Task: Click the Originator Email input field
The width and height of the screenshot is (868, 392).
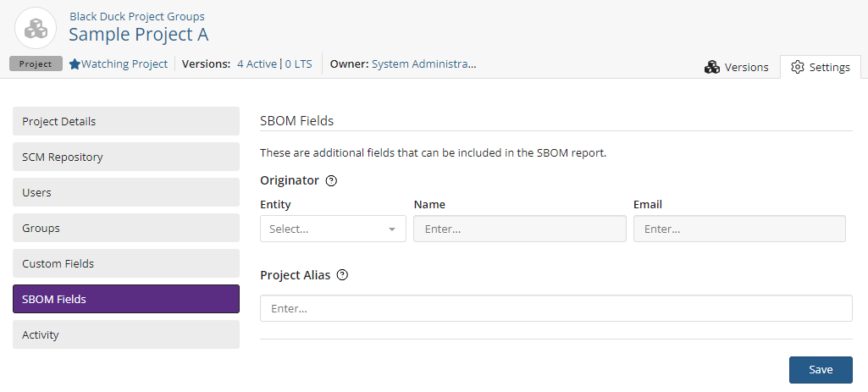Action: 738,229
